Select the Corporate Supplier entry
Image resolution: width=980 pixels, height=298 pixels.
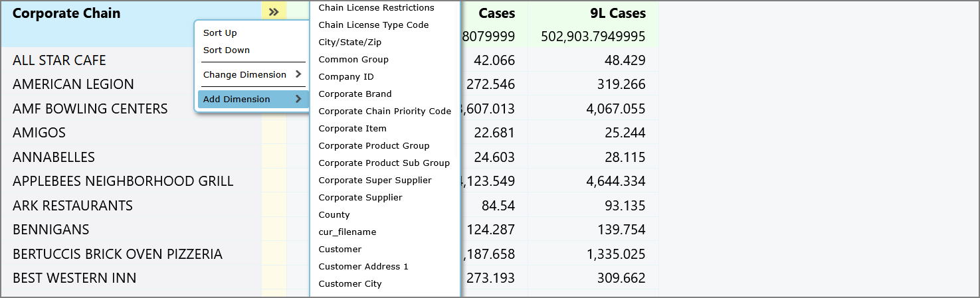(360, 198)
